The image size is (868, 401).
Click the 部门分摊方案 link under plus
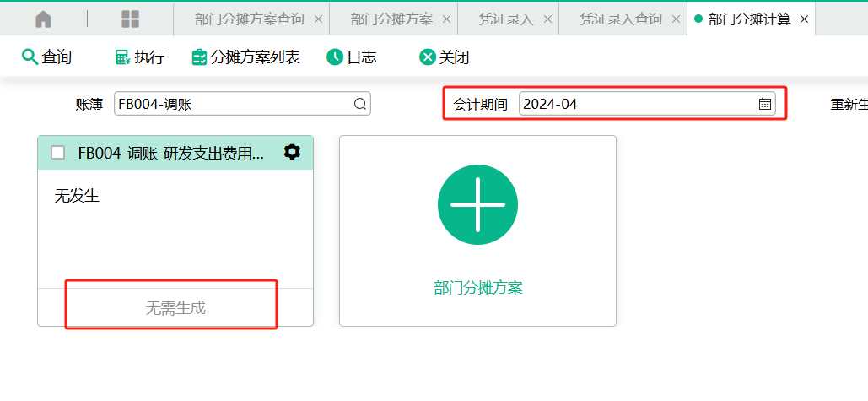(x=478, y=288)
